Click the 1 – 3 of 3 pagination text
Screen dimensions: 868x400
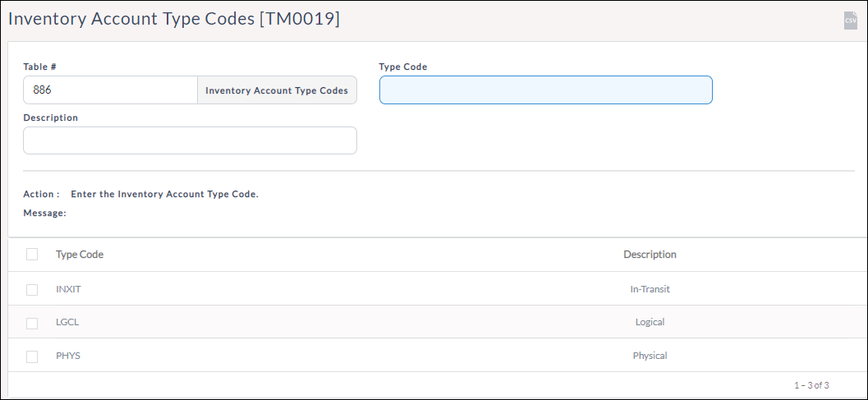click(811, 385)
